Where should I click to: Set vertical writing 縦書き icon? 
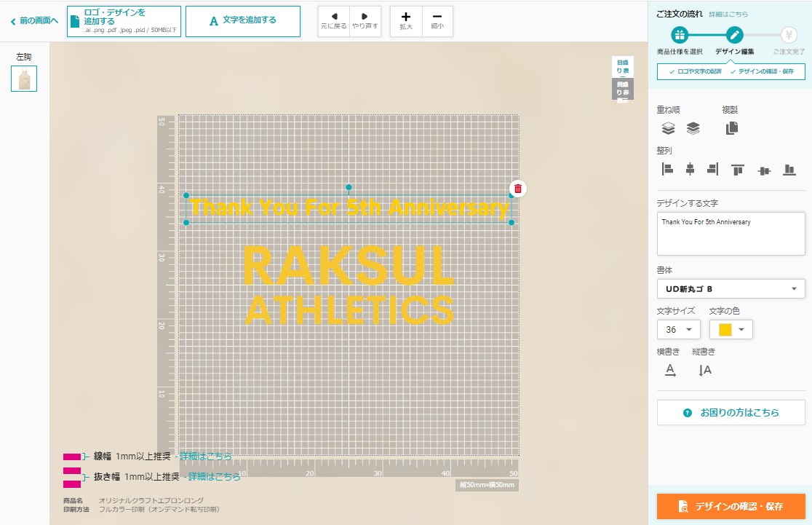coord(705,370)
